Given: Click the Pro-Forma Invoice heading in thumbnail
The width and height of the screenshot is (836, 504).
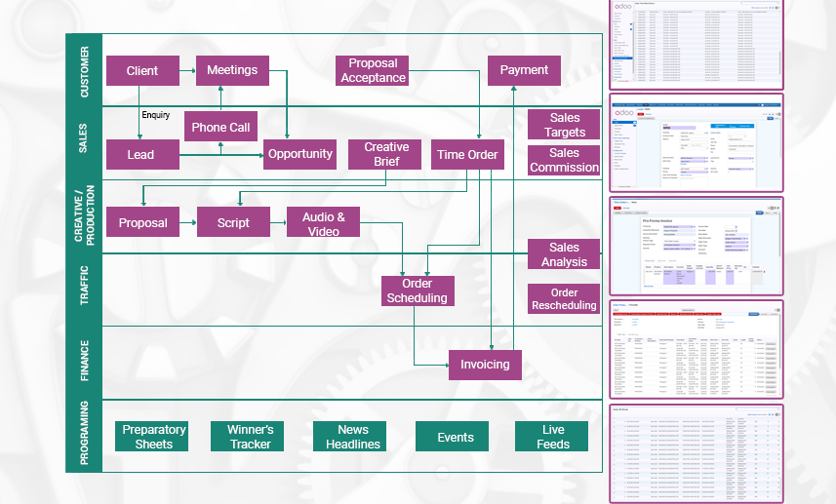Looking at the screenshot, I should coord(657,220).
